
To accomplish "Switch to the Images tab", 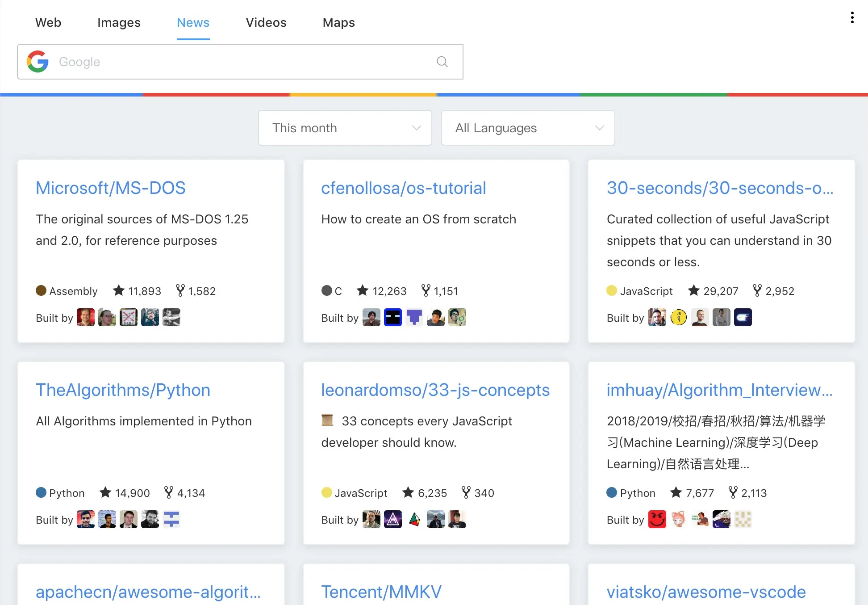I will (x=119, y=22).
